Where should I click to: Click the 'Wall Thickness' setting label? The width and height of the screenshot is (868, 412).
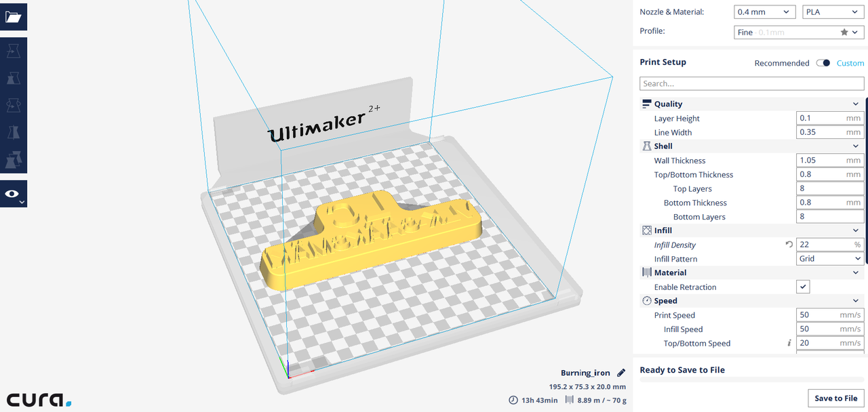(x=679, y=161)
